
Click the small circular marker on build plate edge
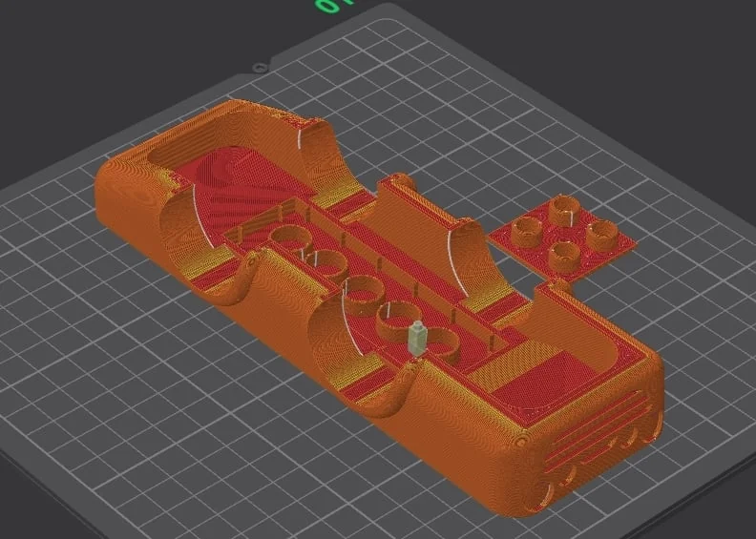259,67
